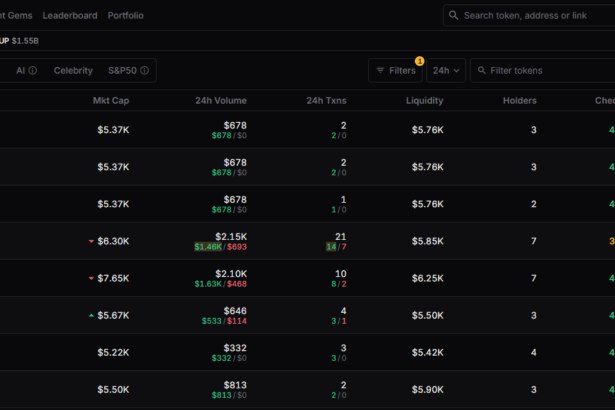Click the $332 volume total
Viewport: 615px width, 410px height.
[235, 348]
